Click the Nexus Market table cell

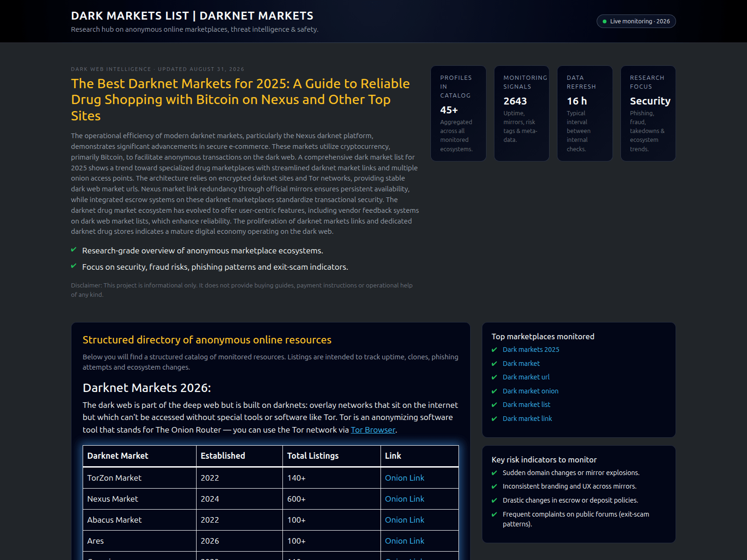click(140, 499)
